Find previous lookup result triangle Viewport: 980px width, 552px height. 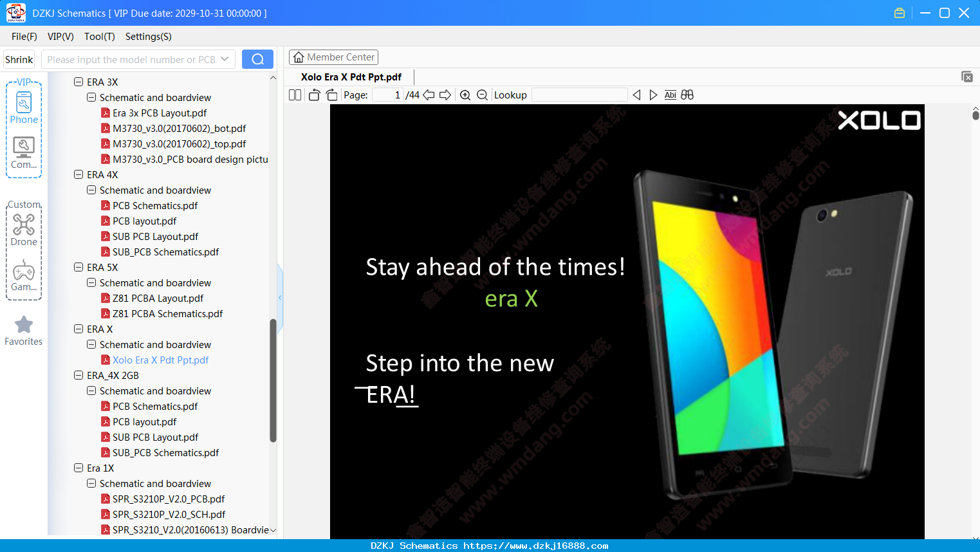[x=636, y=95]
